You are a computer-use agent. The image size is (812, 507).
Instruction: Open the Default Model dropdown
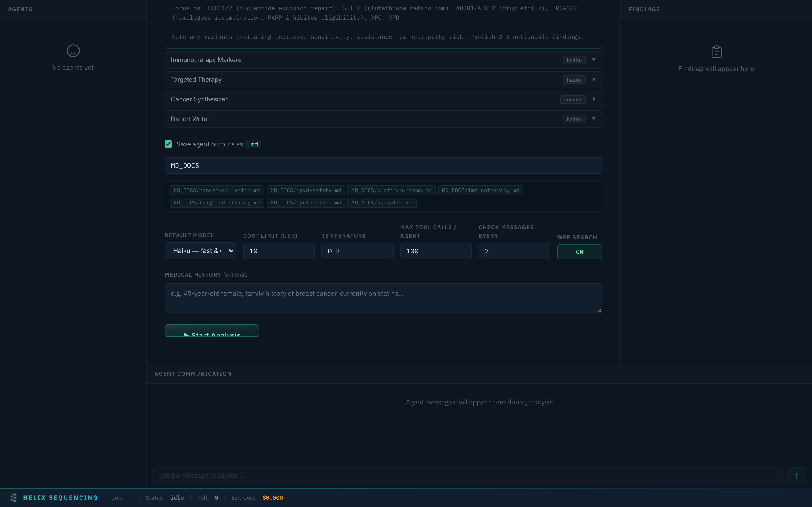pos(200,251)
